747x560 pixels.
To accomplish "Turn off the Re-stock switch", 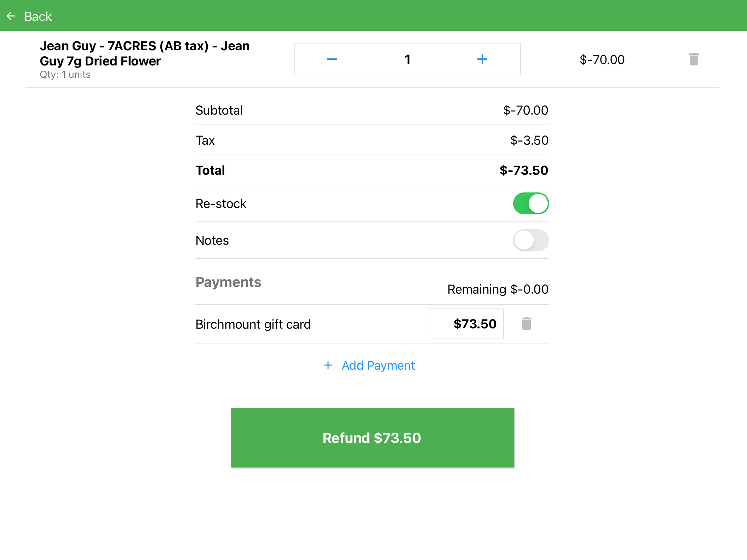I will click(x=530, y=203).
